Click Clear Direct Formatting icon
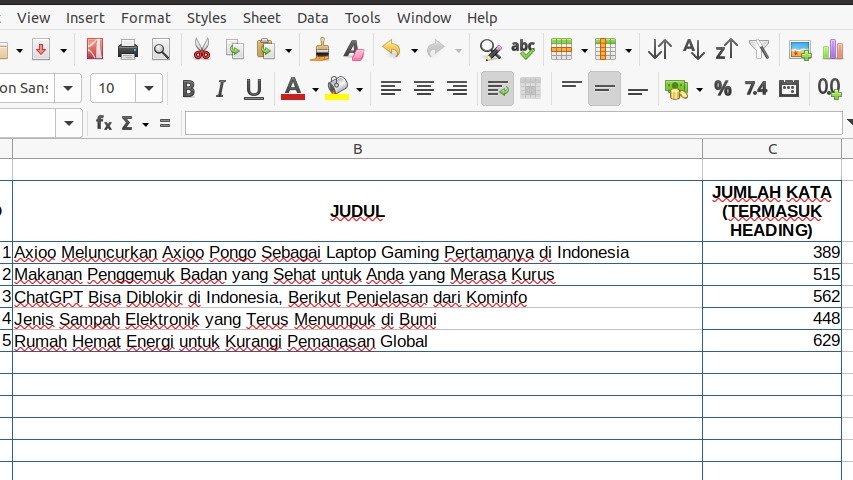 pos(354,50)
